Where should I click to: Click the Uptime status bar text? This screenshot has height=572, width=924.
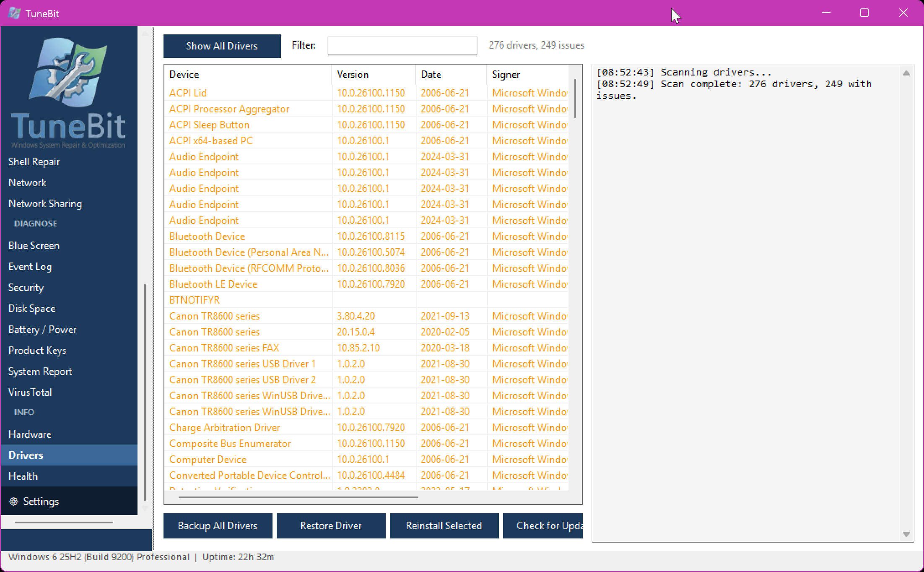(238, 557)
